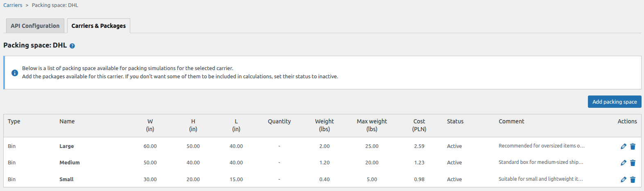
Task: Go to Carriers breadcrumb link
Action: click(13, 5)
